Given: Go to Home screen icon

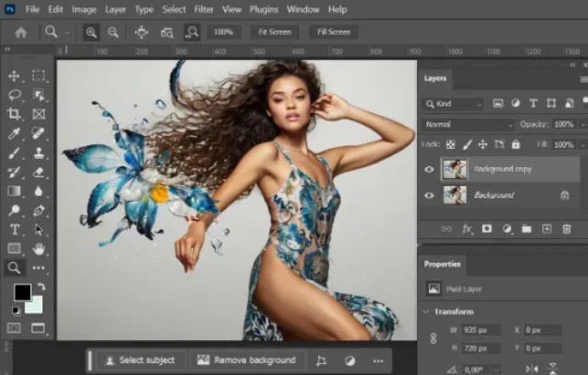Looking at the screenshot, I should point(21,32).
